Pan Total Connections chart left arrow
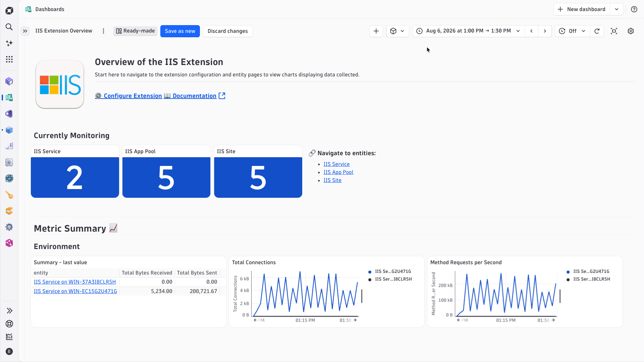This screenshot has width=644, height=362. click(255, 320)
